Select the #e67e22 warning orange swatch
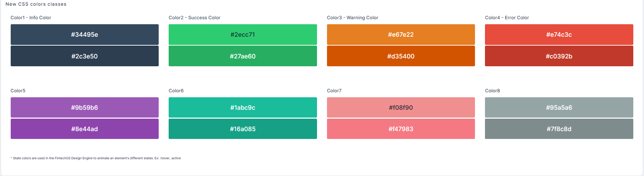Viewport: 644px width, 176px height. pyautogui.click(x=401, y=35)
